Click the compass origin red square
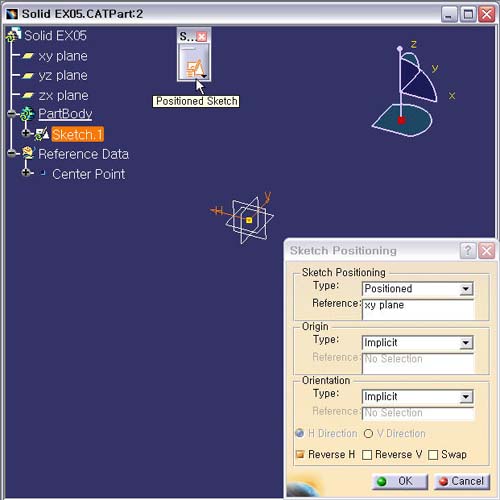 point(401,120)
